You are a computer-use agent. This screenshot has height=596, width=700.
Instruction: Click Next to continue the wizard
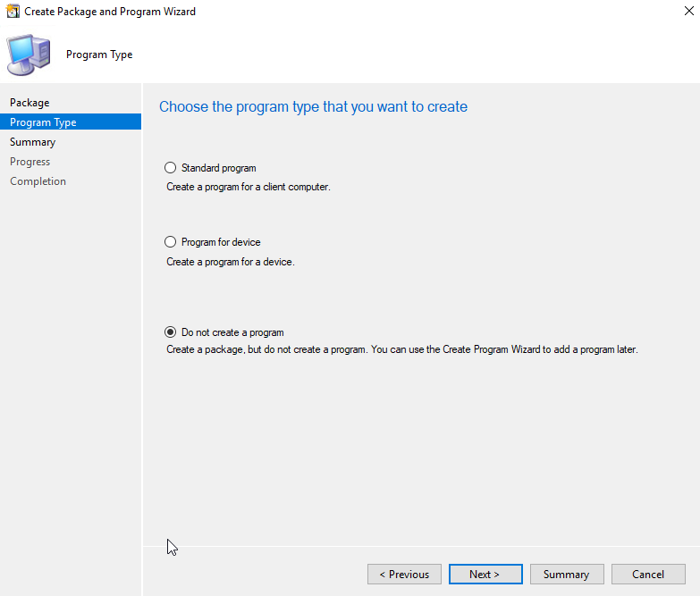pos(485,575)
